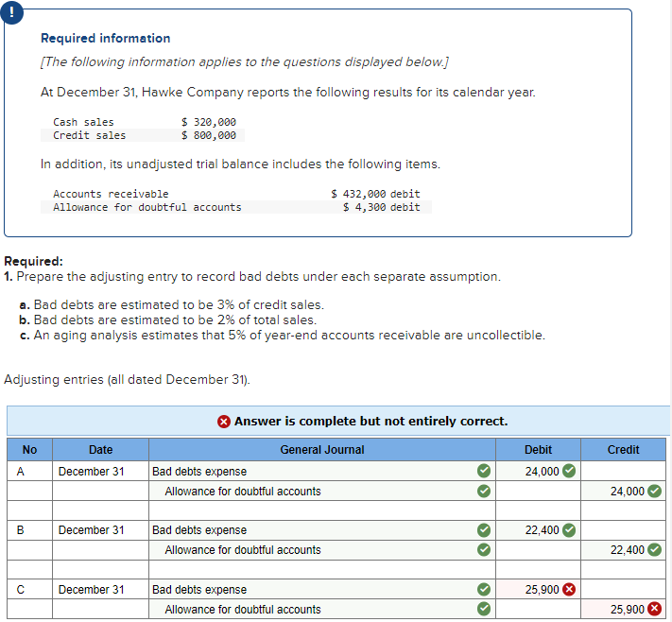Select the 22,400 credit cell value

click(628, 550)
